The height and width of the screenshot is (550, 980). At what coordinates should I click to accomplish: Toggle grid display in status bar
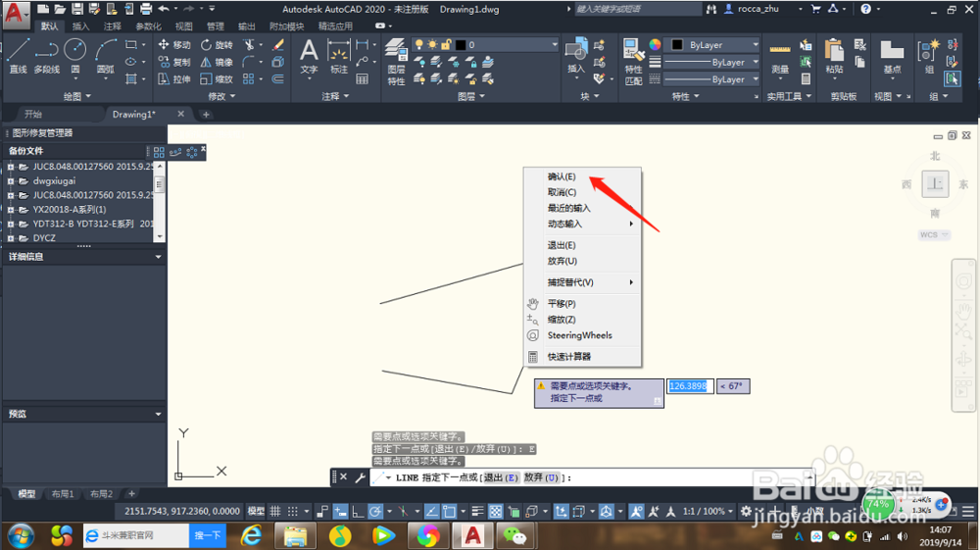275,511
